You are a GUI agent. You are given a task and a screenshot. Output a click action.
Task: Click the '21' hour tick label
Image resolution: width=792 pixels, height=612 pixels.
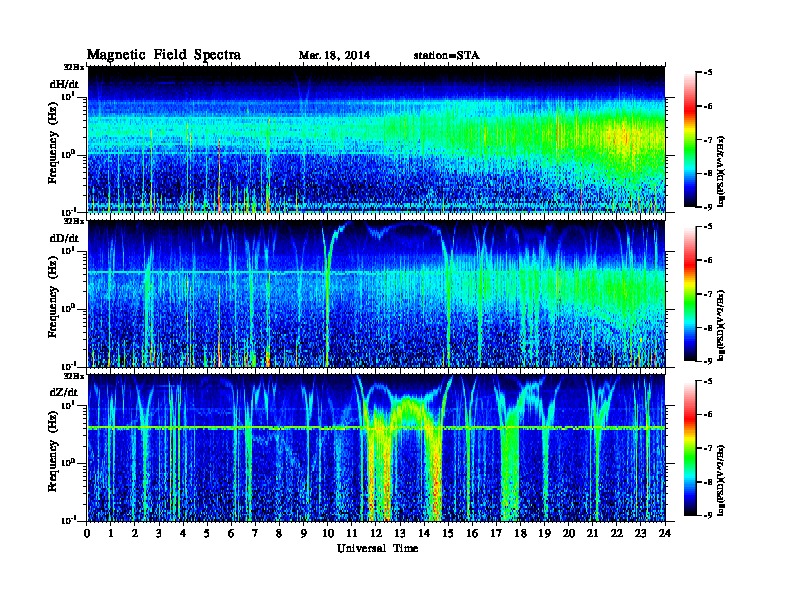[x=592, y=533]
